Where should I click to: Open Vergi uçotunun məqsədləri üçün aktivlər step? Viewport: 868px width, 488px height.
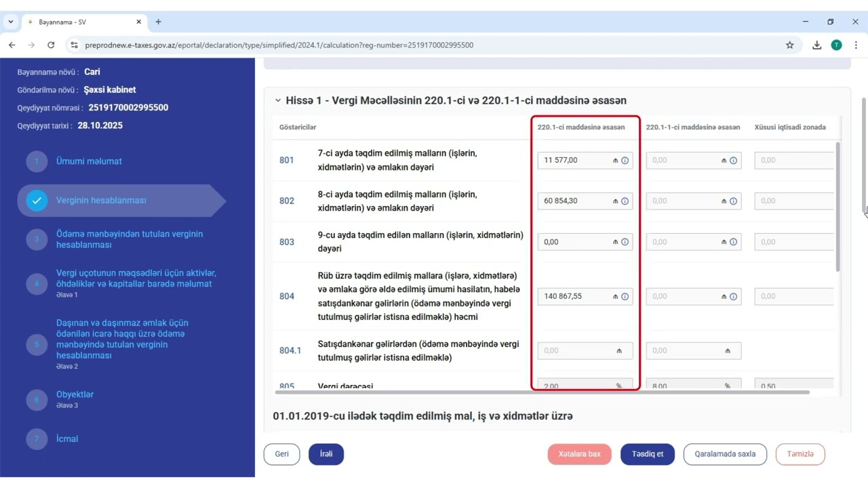136,283
